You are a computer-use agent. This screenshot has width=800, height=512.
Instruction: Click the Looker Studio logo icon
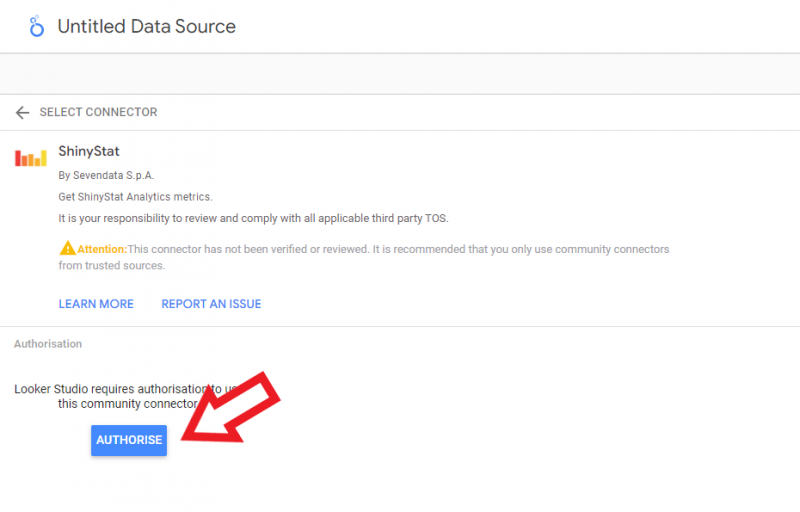point(36,27)
